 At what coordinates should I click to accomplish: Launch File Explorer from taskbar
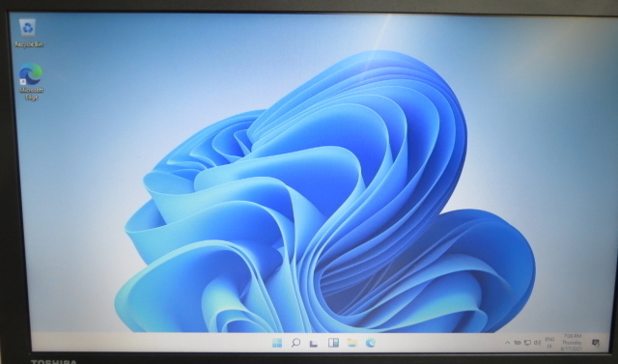click(351, 343)
